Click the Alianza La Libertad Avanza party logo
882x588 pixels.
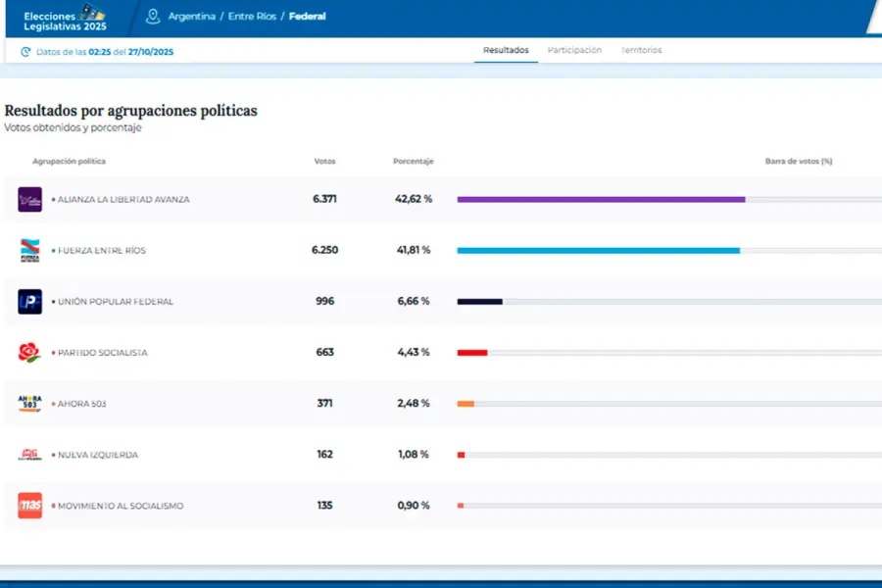click(29, 199)
